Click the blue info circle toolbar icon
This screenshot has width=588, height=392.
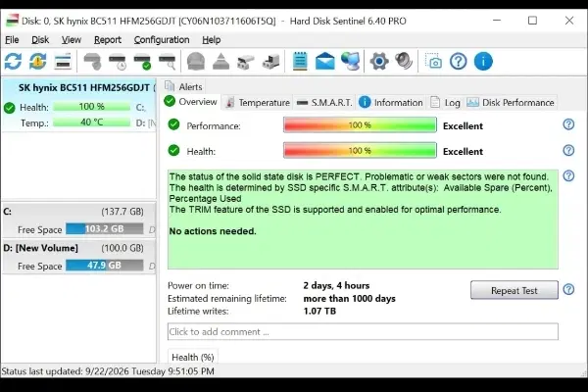pos(483,61)
